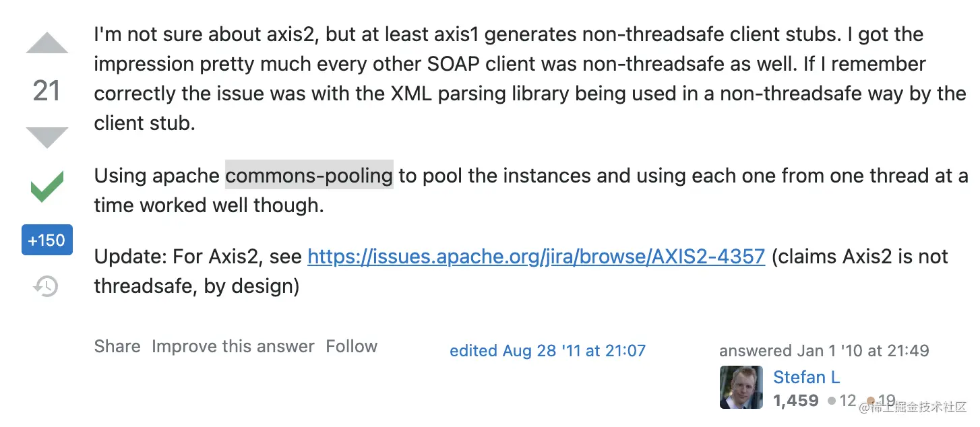Open the edited Aug 28 '11 revision link
980x427 pixels.
547,351
